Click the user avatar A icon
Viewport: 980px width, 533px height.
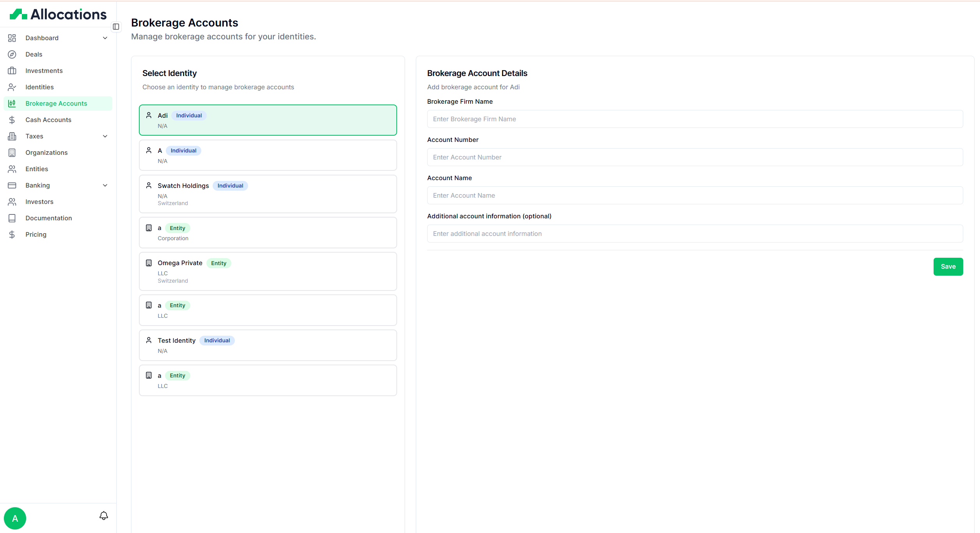[15, 518]
